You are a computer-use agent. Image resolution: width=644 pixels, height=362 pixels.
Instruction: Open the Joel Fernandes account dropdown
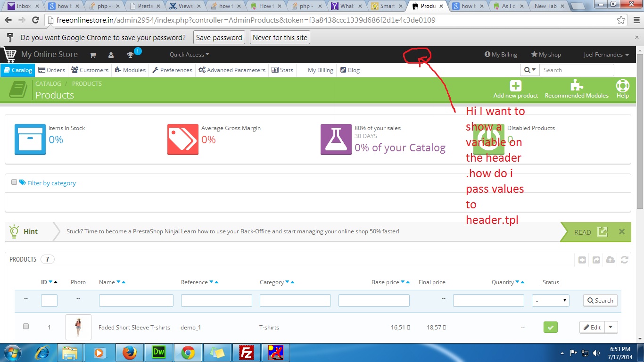(x=606, y=55)
